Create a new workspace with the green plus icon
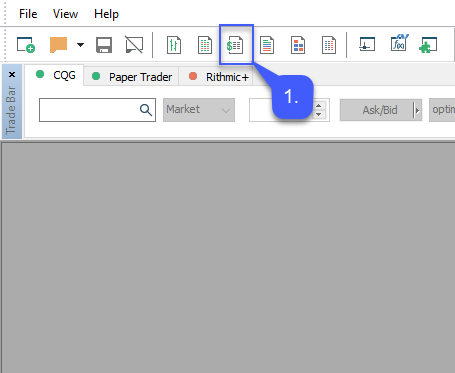 (x=26, y=45)
